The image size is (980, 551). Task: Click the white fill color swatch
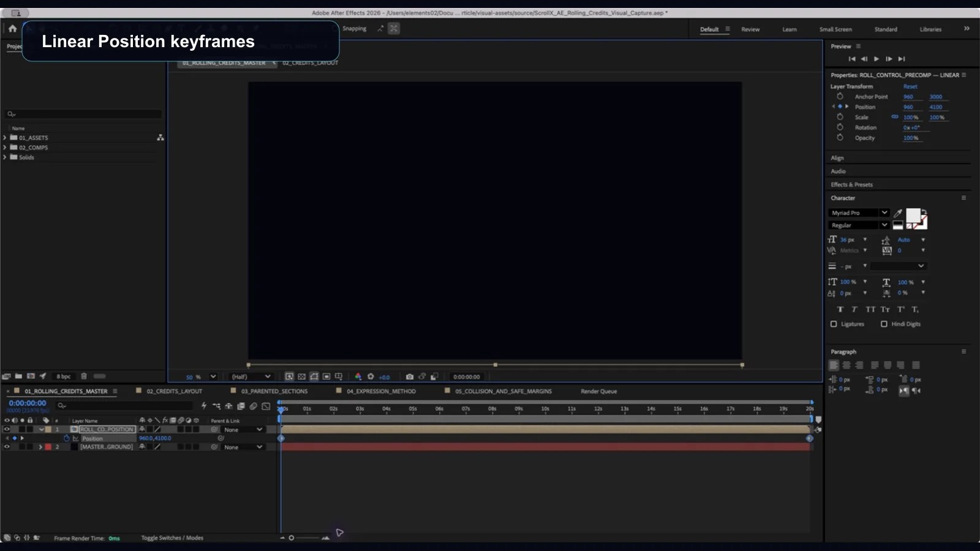[x=913, y=216]
